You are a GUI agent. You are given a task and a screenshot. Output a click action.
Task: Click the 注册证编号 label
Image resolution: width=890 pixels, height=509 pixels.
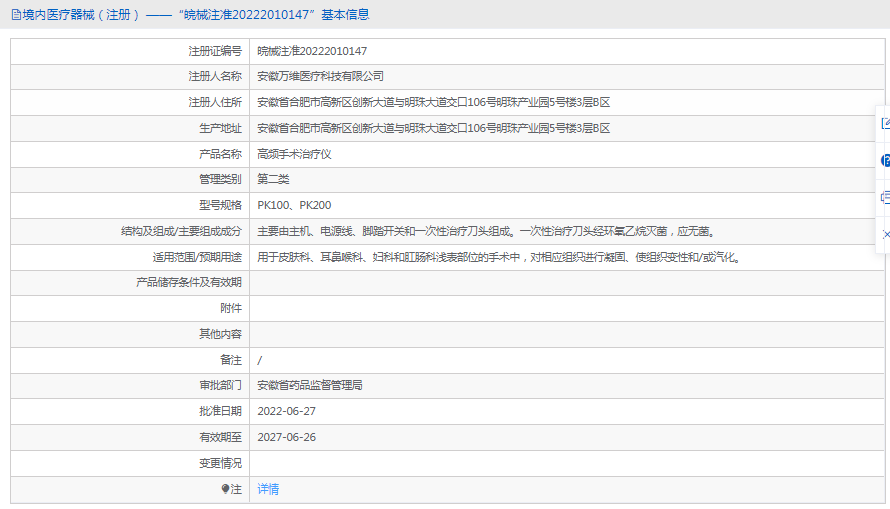(x=215, y=51)
